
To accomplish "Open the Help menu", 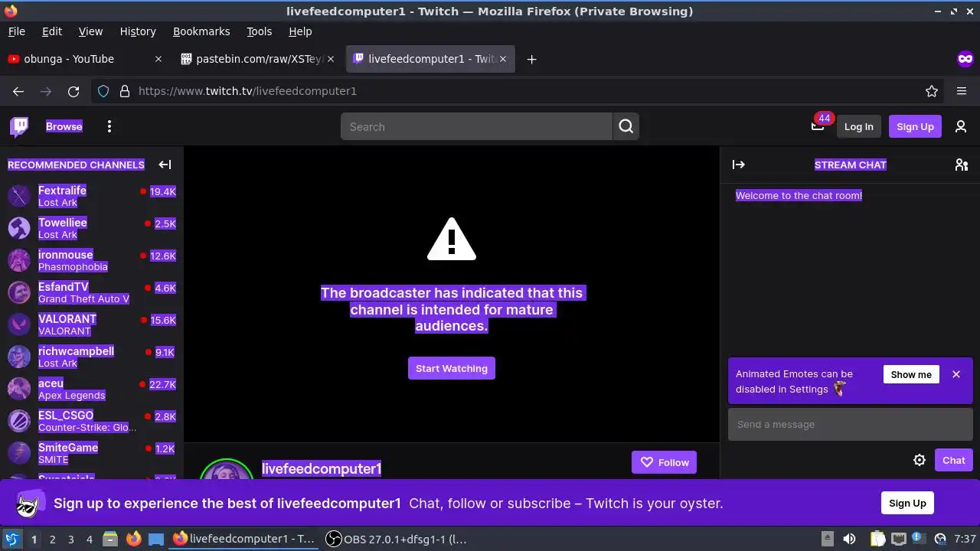I will pyautogui.click(x=300, y=31).
